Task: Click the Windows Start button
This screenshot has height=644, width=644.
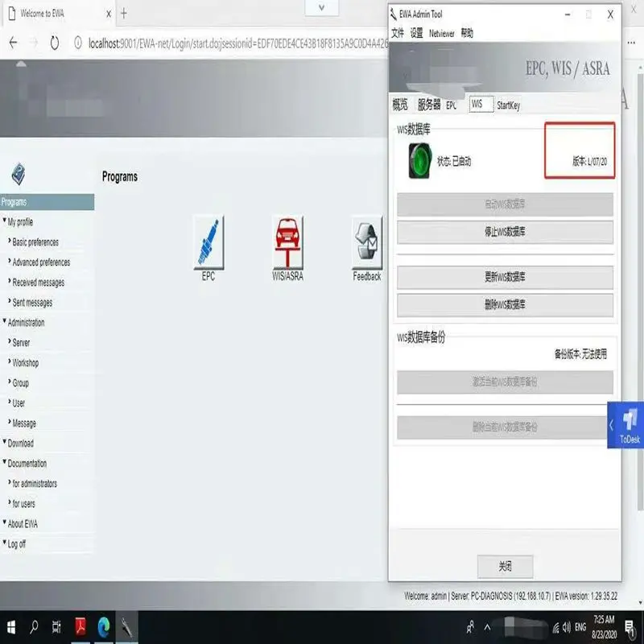Action: point(11,627)
